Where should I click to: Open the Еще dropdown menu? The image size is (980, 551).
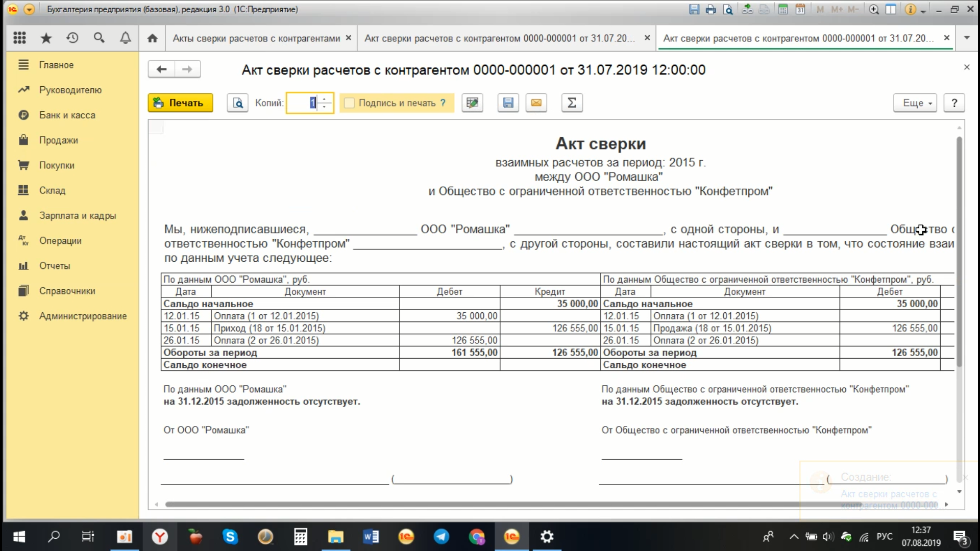915,103
